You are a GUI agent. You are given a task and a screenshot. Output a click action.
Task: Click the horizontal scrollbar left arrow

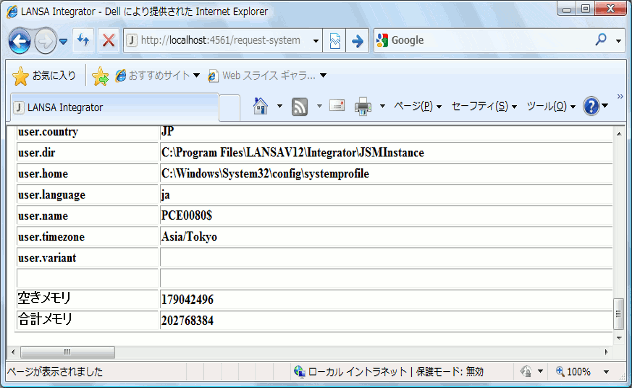click(x=13, y=352)
